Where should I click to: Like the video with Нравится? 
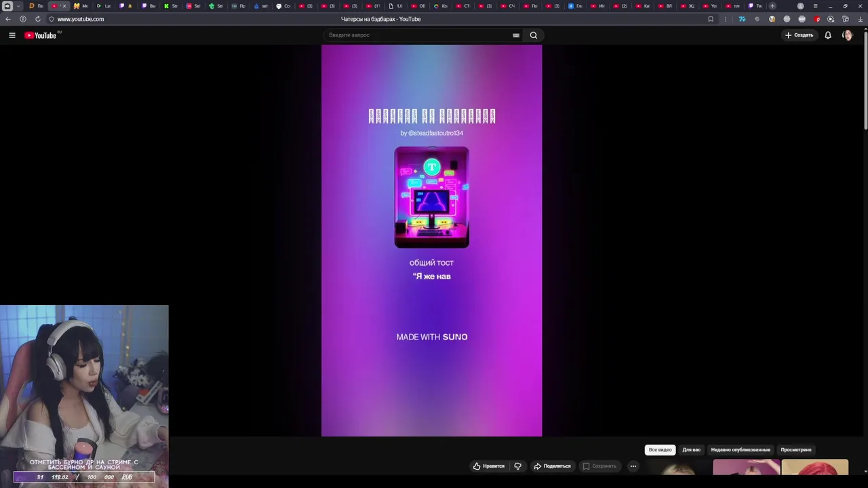point(489,466)
